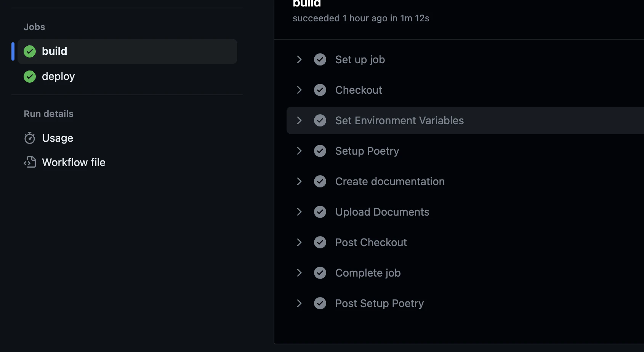The image size is (644, 352).
Task: Expand the Upload Documents step chevron
Action: [300, 212]
